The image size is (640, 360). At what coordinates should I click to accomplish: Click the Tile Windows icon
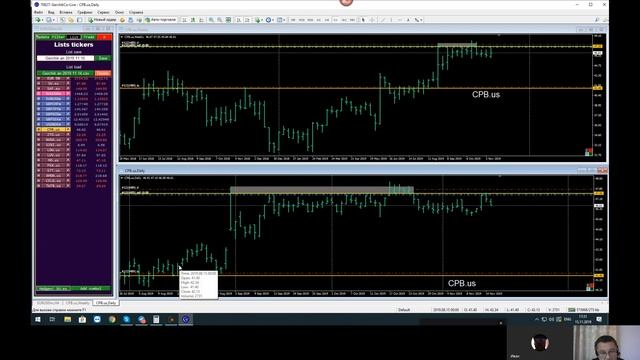(229, 20)
